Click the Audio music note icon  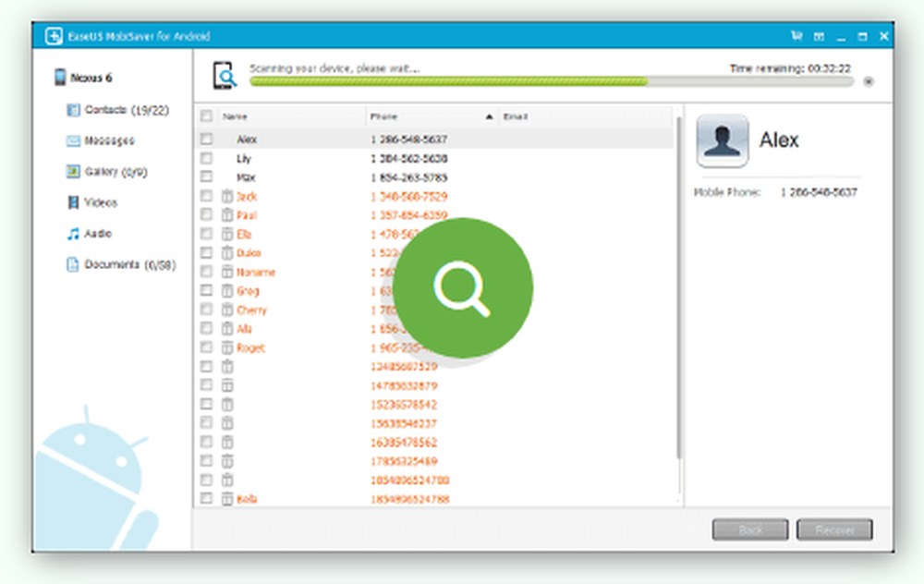pos(73,234)
